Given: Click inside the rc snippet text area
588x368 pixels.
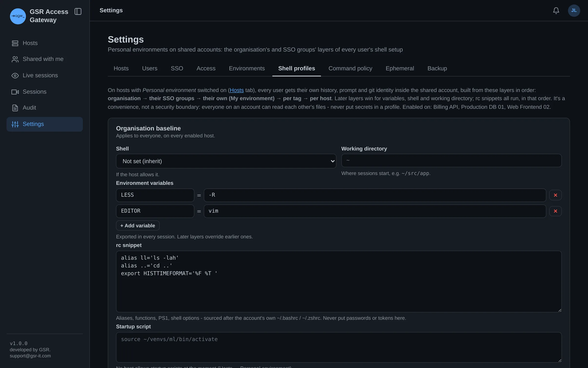Looking at the screenshot, I should 339,281.
